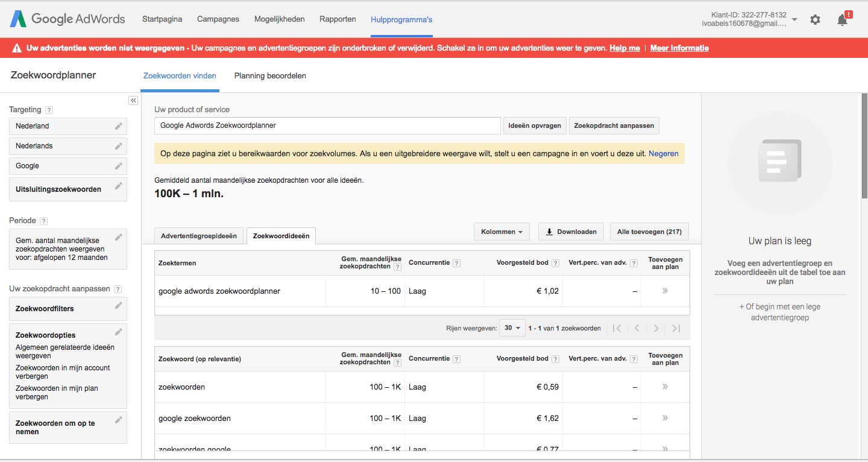Edit Zoekwoordfilters with pencil icon
This screenshot has height=462, width=868.
coord(118,305)
